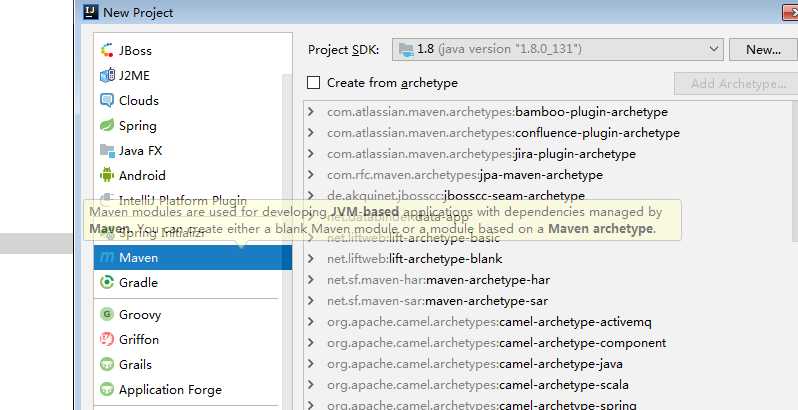This screenshot has height=410, width=798.
Task: Expand lift-archetype-blank entry
Action: 311,258
